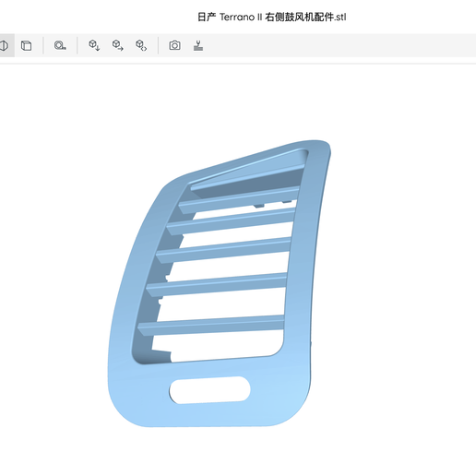Select the highlighted perspective view cube icon
This screenshot has width=476, height=476.
(x=4, y=45)
